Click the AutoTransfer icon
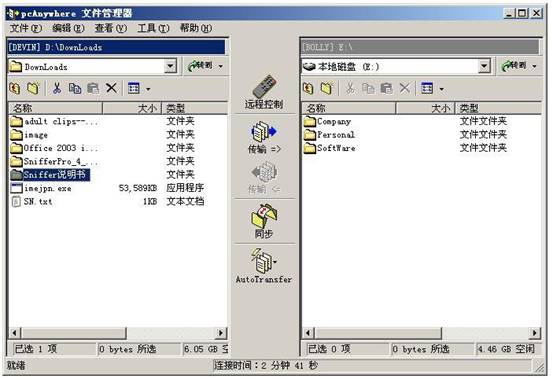The height and width of the screenshot is (379, 553). coord(264,260)
